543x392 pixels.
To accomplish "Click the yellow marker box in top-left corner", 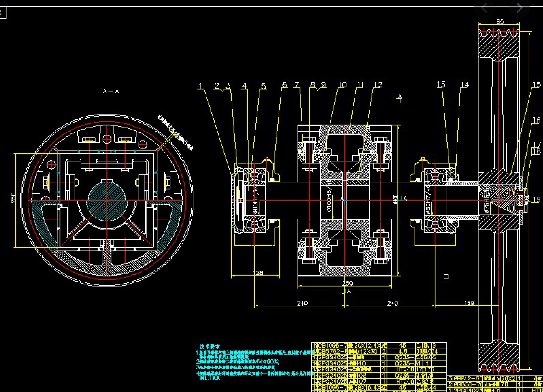I will [2, 13].
